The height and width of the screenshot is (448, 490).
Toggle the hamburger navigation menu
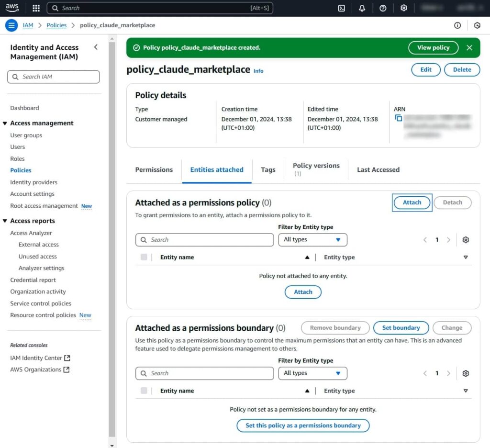tap(11, 25)
